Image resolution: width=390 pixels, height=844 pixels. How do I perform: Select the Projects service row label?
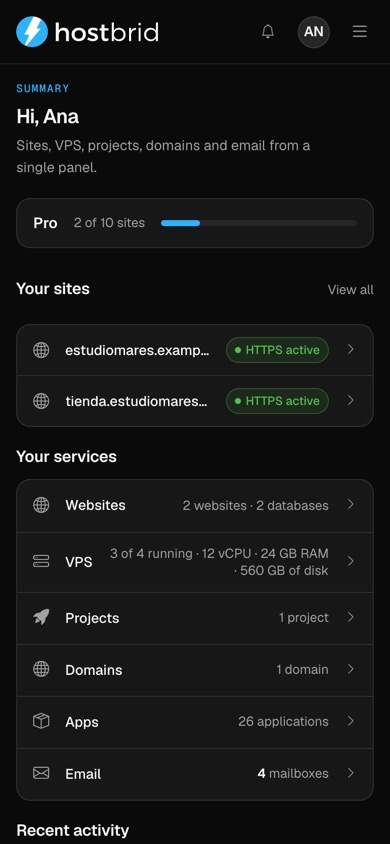(x=92, y=618)
